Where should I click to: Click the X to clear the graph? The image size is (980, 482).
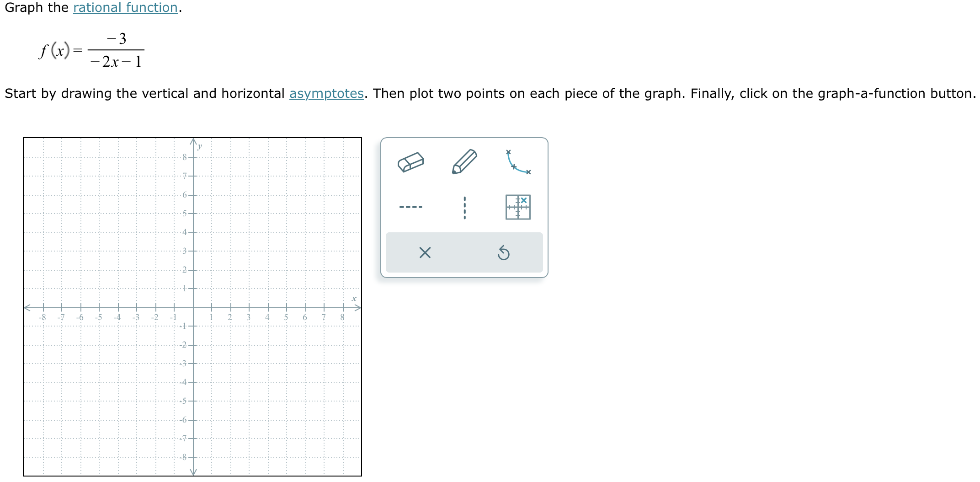(425, 253)
